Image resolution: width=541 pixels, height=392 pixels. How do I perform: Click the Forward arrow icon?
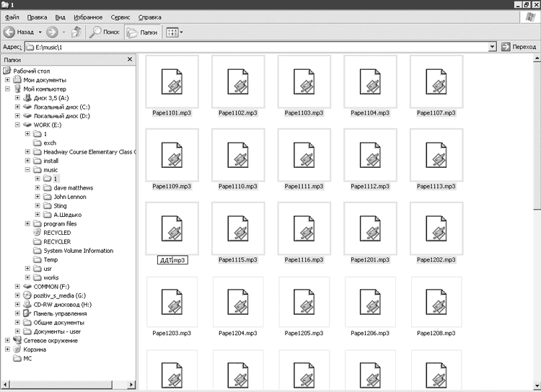(x=52, y=32)
